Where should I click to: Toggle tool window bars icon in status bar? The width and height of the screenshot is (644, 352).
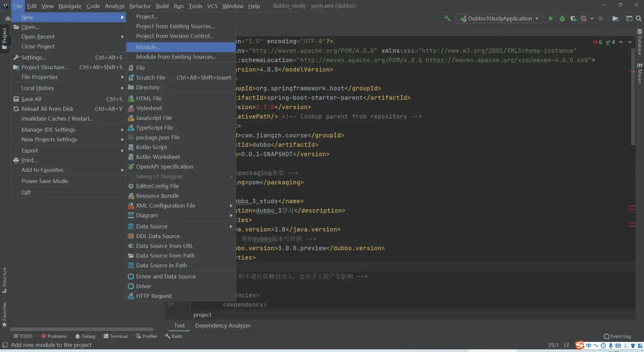(x=5, y=345)
